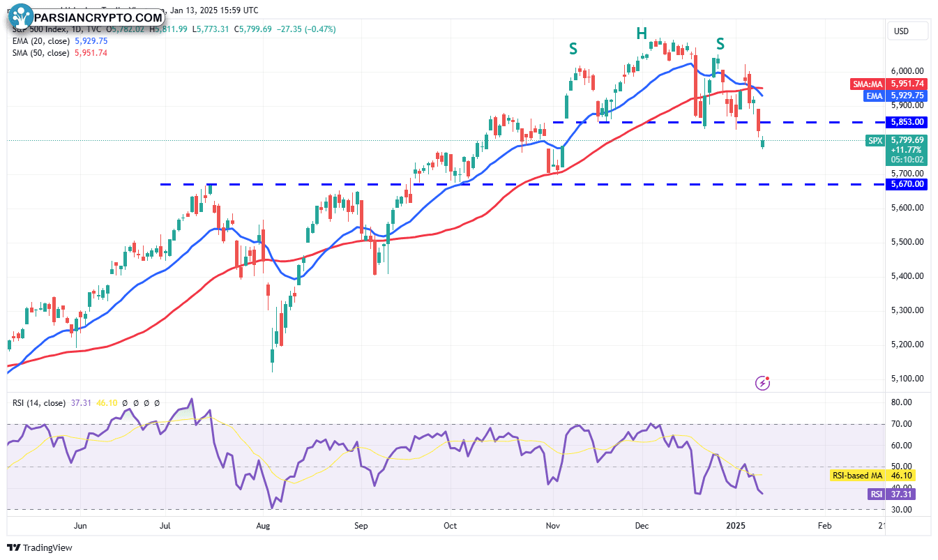Image resolution: width=938 pixels, height=560 pixels.
Task: Click the 2025 label on time axis
Action: click(736, 525)
